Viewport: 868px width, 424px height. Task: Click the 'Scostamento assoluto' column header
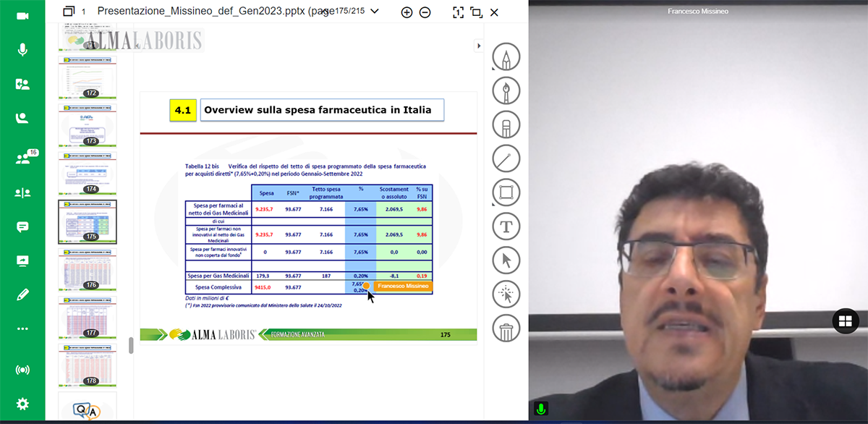point(394,192)
